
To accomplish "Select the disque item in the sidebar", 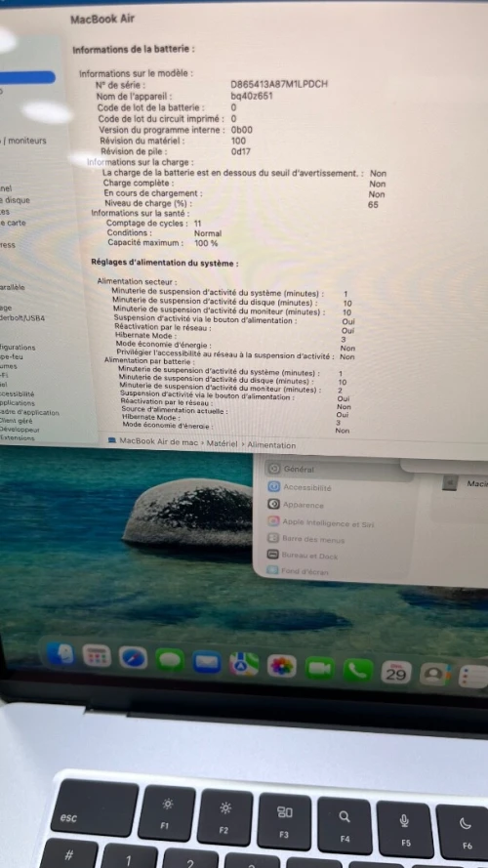I will coord(16,200).
